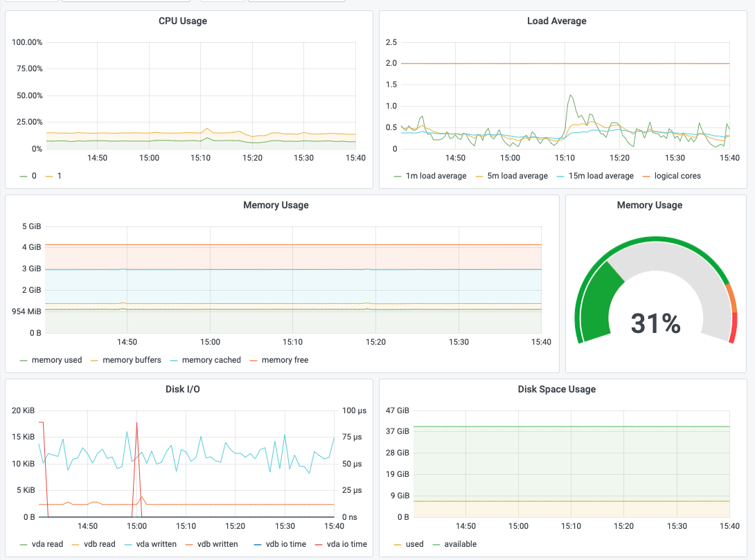Click the 100.00% label on CPU axis

coord(27,42)
